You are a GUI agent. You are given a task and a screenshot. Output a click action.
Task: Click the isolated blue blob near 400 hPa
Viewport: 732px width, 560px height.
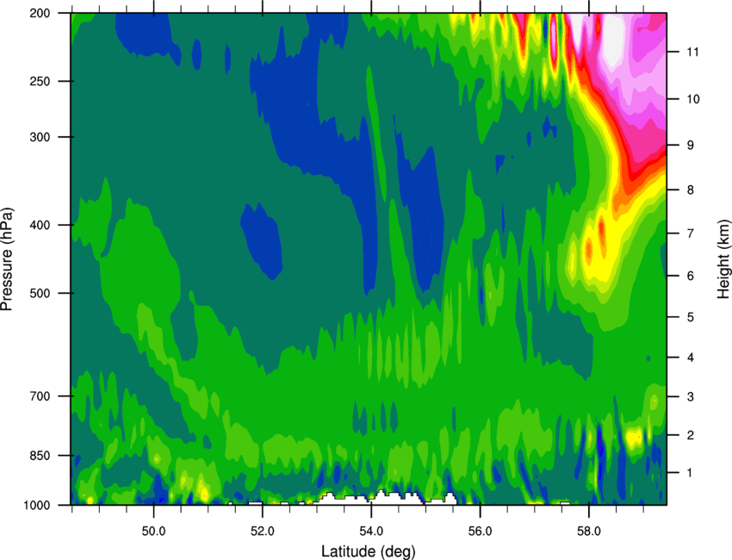coord(263,240)
